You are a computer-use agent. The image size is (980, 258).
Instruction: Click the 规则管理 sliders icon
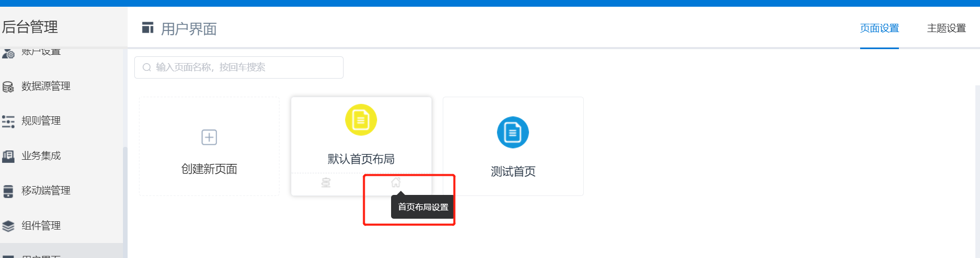[x=8, y=122]
